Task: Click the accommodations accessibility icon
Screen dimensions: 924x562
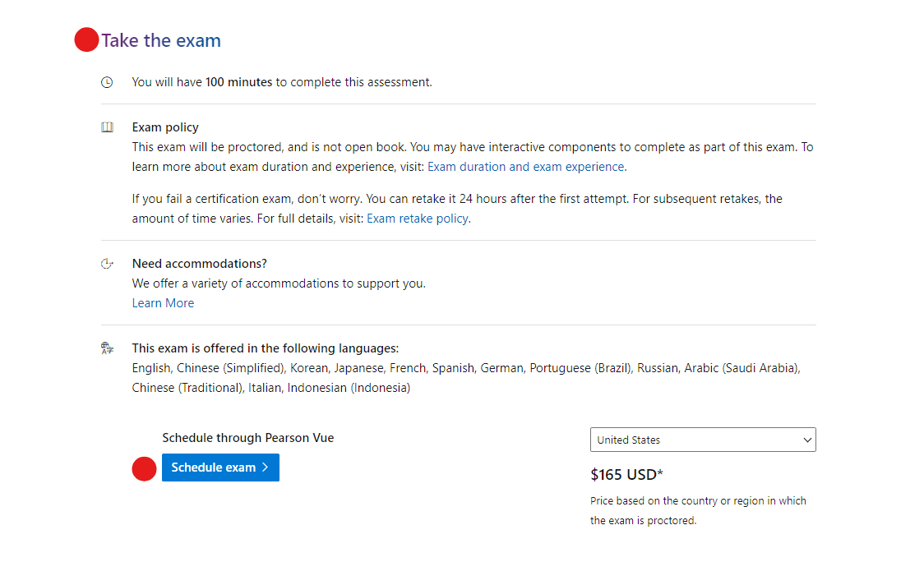Action: pos(107,263)
